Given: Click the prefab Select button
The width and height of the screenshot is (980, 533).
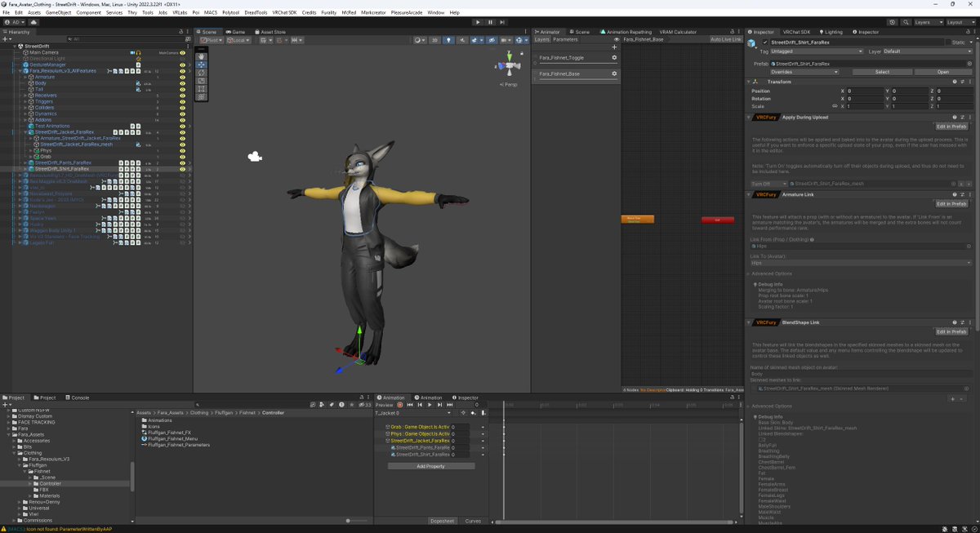Looking at the screenshot, I should (882, 72).
